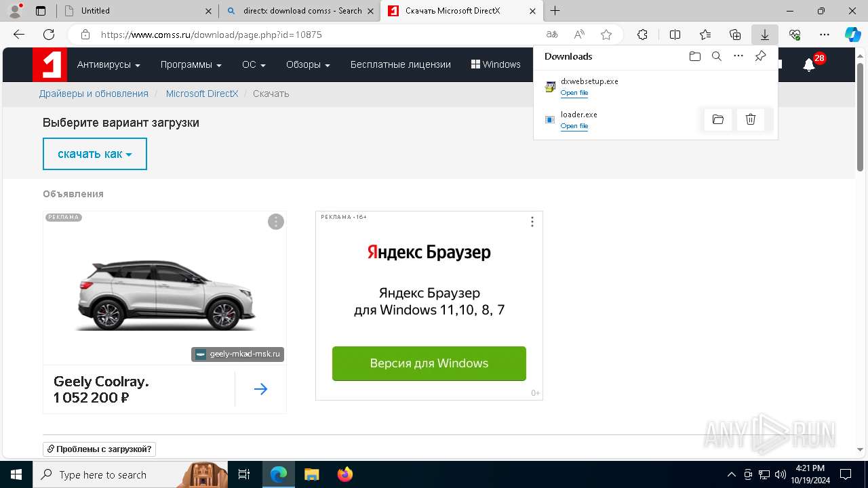
Task: Toggle split screen view
Action: coord(675,35)
